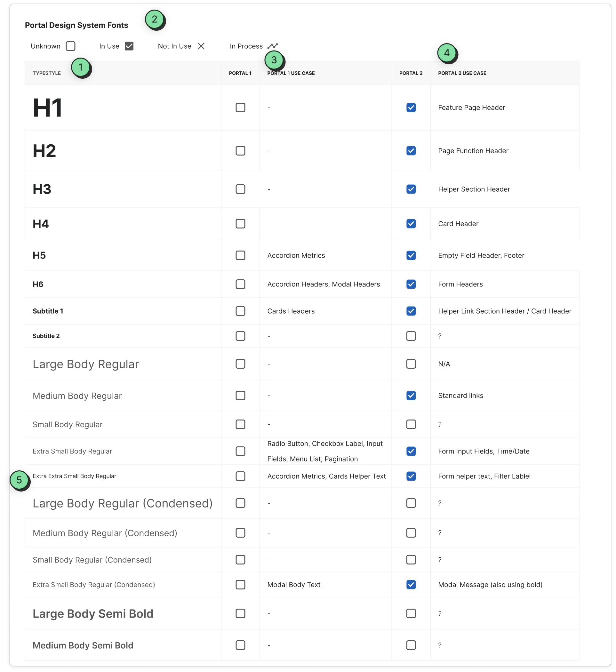Image resolution: width=616 pixels, height=672 pixels.
Task: Click the PORTAL 2 column header
Action: pos(411,73)
